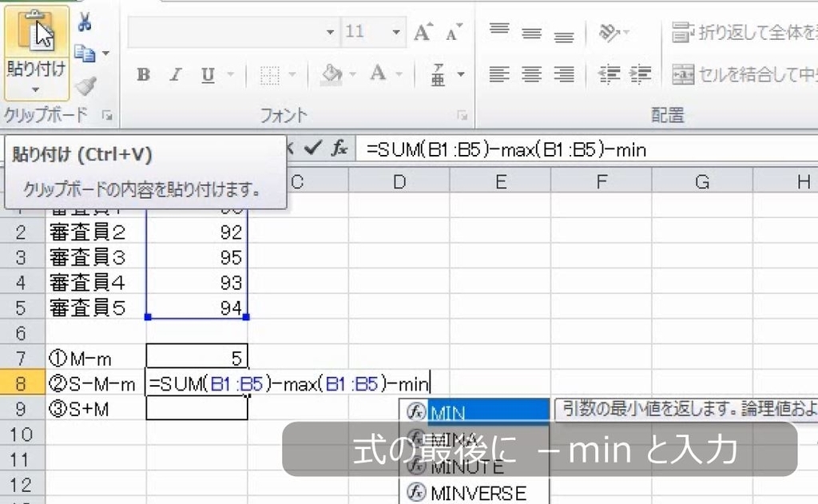Click the Font Color A icon
The height and width of the screenshot is (504, 818).
378,74
